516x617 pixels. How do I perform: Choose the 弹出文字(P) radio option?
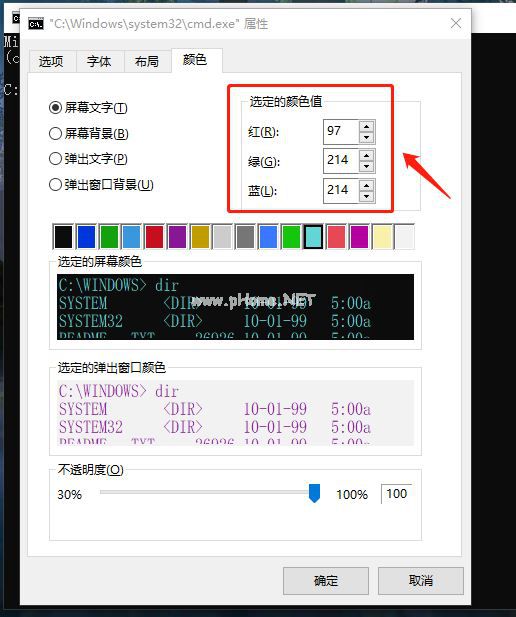pyautogui.click(x=55, y=159)
